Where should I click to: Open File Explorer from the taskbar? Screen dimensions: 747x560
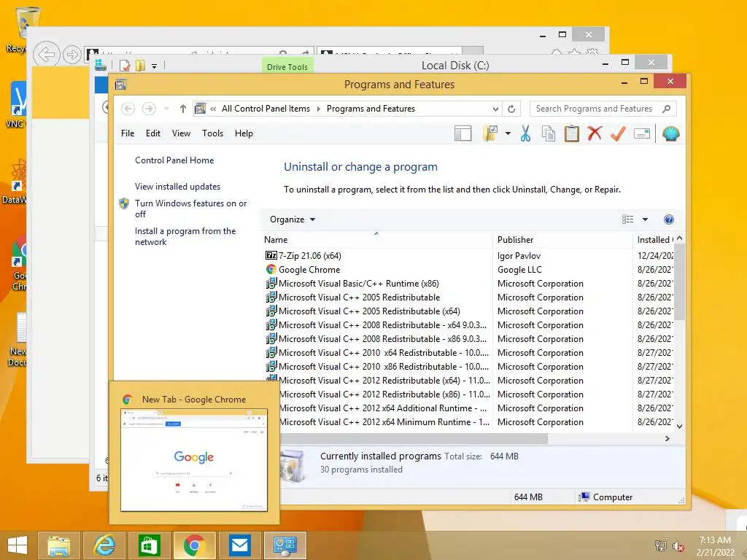pos(59,545)
